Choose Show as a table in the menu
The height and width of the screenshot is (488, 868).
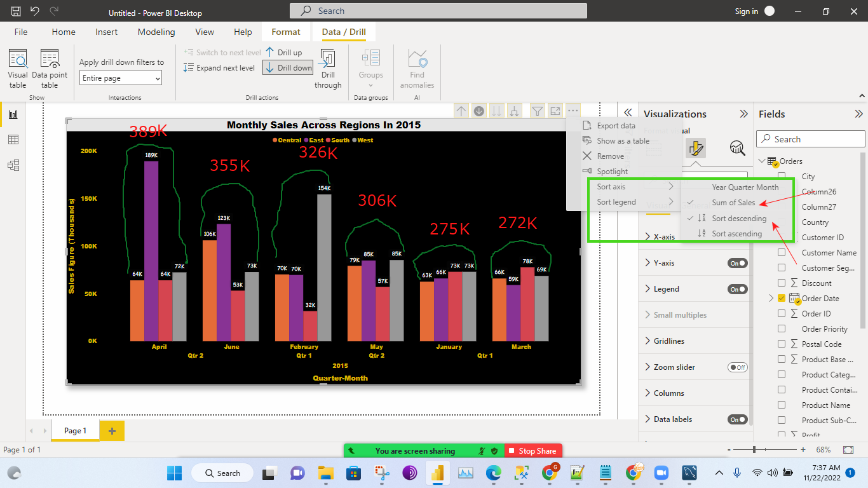click(x=623, y=141)
